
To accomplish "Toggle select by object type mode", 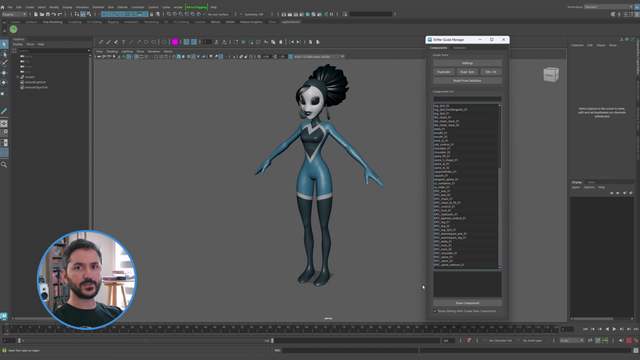I will click(x=83, y=14).
